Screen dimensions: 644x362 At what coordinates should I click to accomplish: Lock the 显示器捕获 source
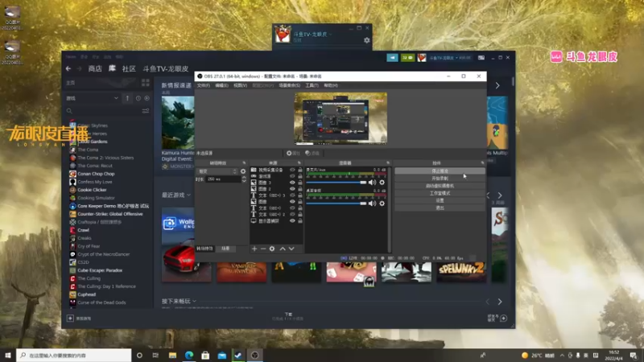pyautogui.click(x=300, y=220)
